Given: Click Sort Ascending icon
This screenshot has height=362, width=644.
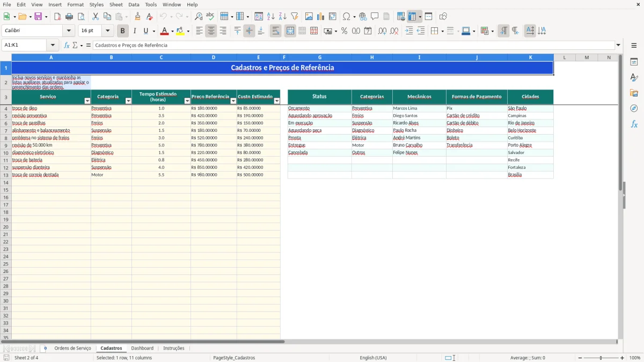Looking at the screenshot, I should coord(271,17).
